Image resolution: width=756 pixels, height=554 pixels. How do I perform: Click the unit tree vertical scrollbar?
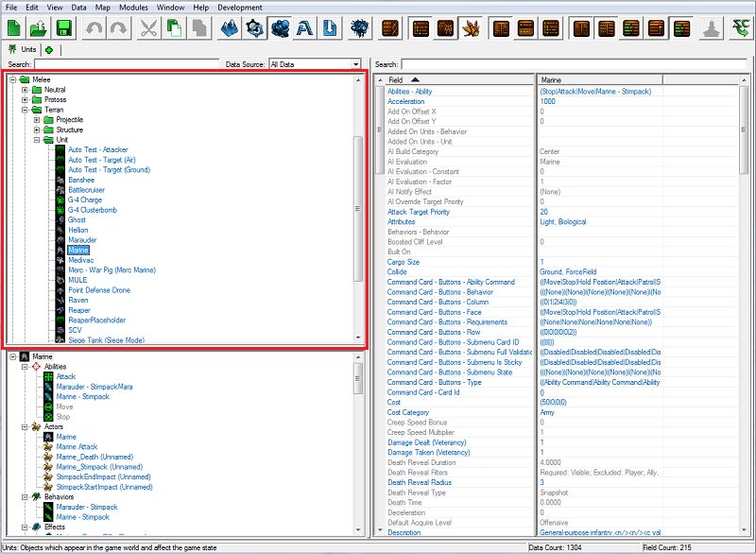[x=358, y=208]
